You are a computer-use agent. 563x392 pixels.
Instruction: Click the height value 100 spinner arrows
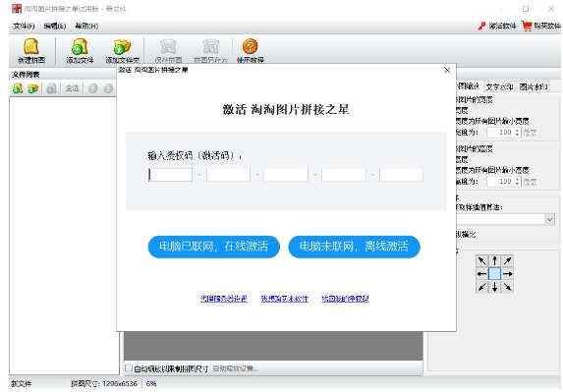click(518, 182)
